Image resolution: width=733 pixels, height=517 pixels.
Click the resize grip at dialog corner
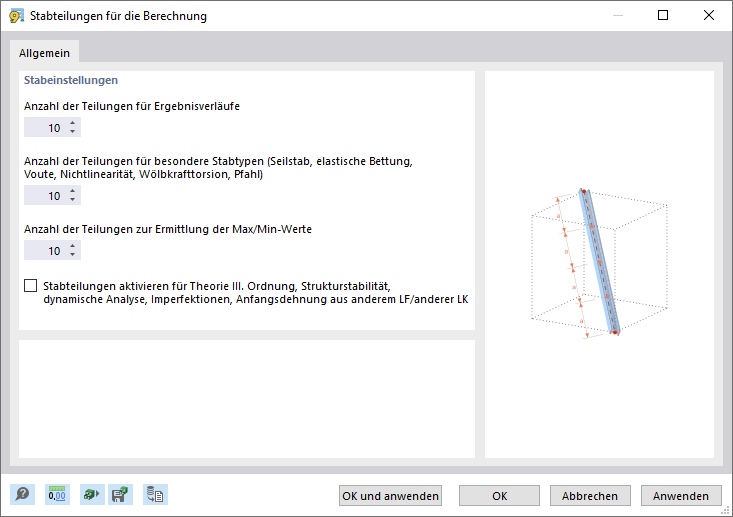pyautogui.click(x=726, y=511)
